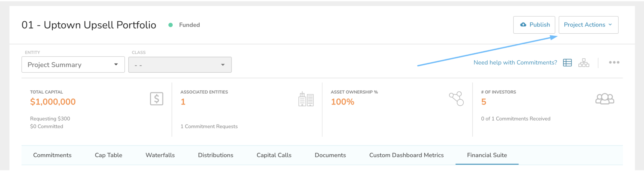644x172 pixels.
Task: Switch to the Commitments tab
Action: tap(52, 155)
